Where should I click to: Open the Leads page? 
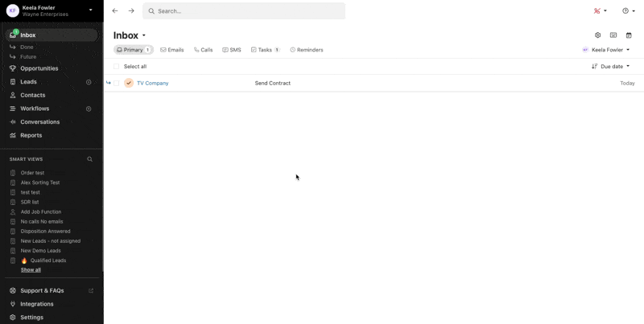click(28, 82)
